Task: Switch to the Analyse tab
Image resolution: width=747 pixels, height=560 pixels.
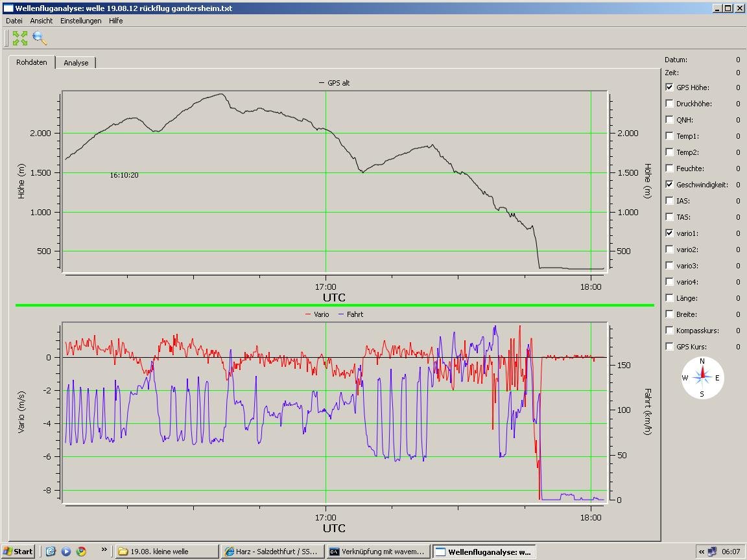Action: coord(76,63)
